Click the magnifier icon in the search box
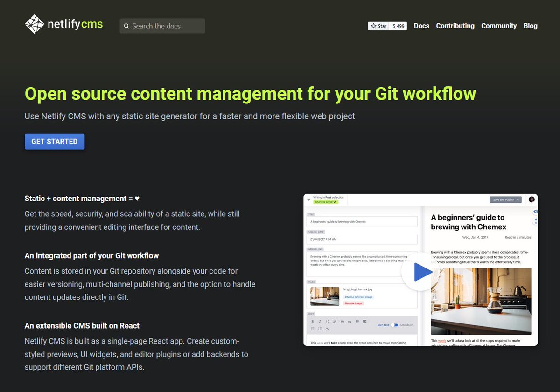 [x=126, y=26]
